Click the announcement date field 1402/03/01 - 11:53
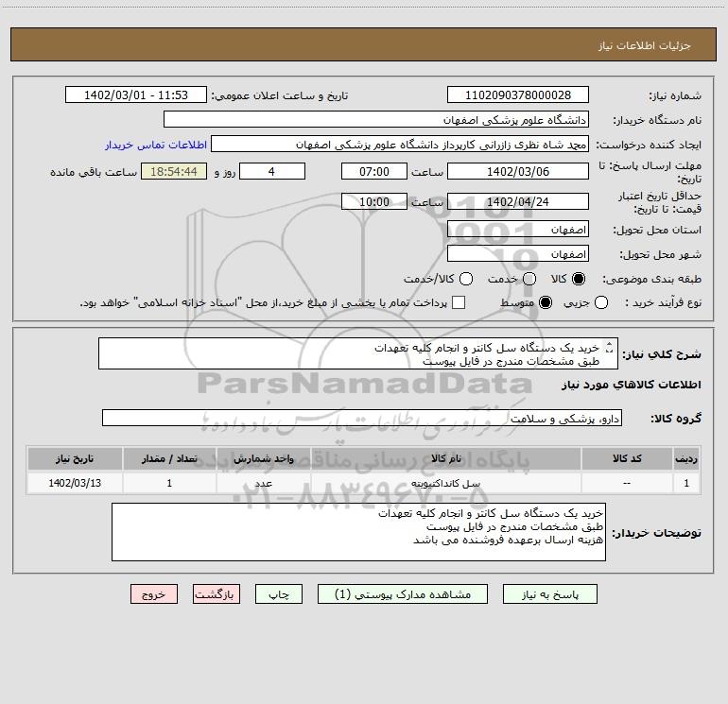 [x=136, y=94]
